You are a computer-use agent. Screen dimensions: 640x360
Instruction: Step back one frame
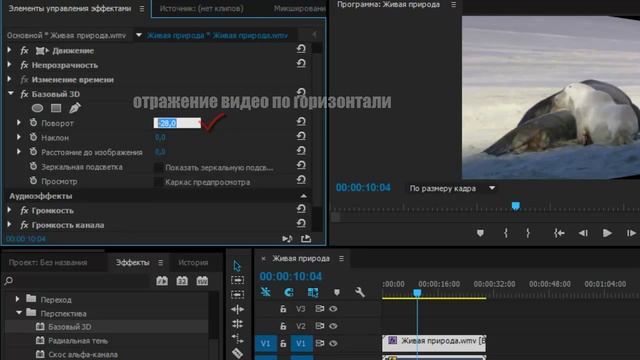click(x=583, y=233)
